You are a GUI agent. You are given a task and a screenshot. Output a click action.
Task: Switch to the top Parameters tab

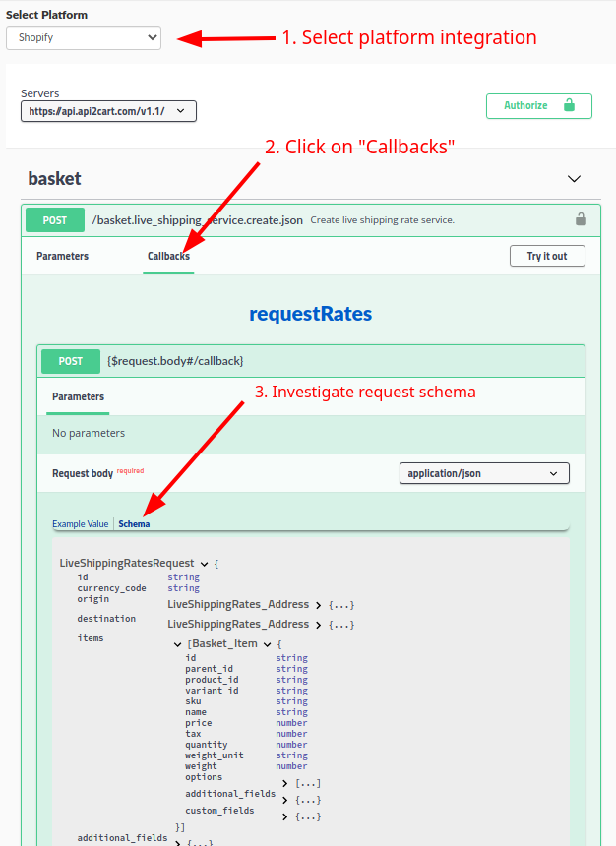(x=62, y=256)
